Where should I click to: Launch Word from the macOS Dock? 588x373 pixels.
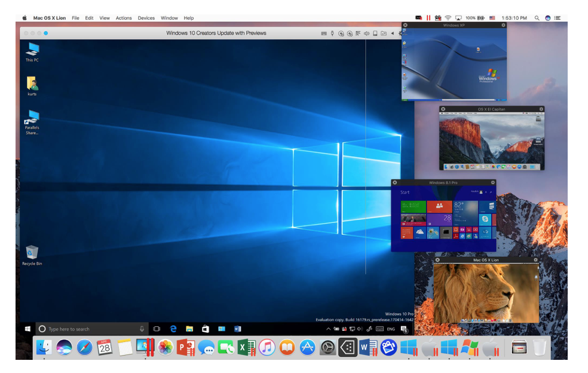pyautogui.click(x=368, y=347)
